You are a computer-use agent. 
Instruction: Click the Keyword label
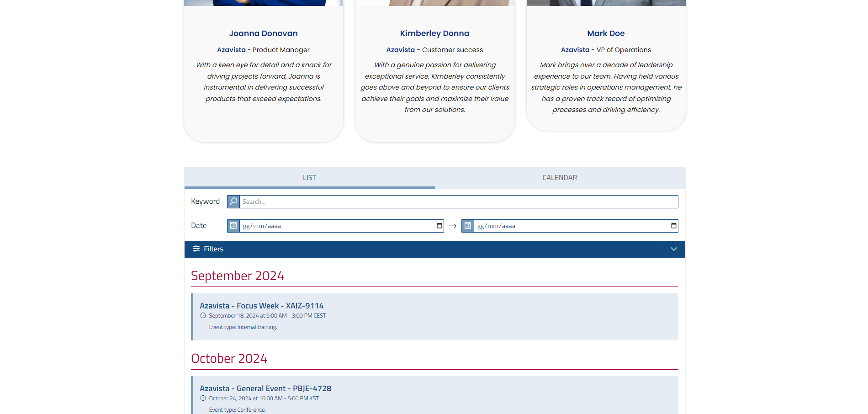point(205,202)
